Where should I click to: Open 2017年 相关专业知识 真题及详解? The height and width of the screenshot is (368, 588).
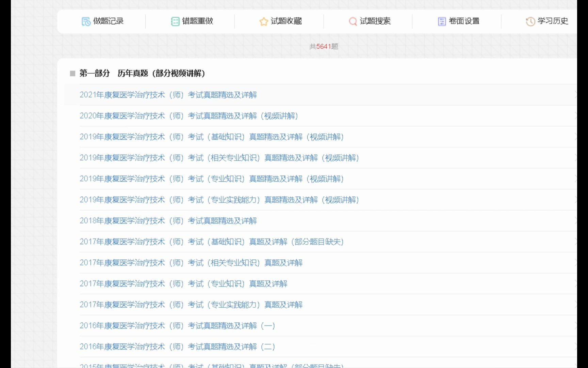pyautogui.click(x=191, y=263)
